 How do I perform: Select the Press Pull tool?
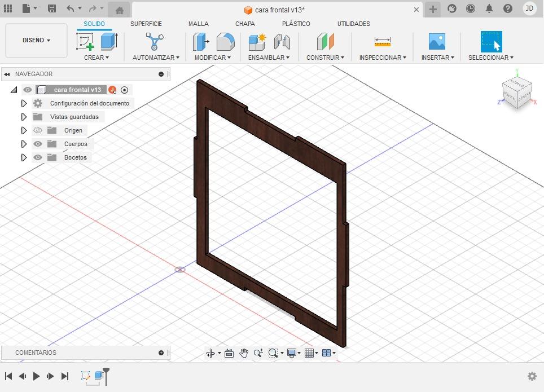click(x=201, y=42)
